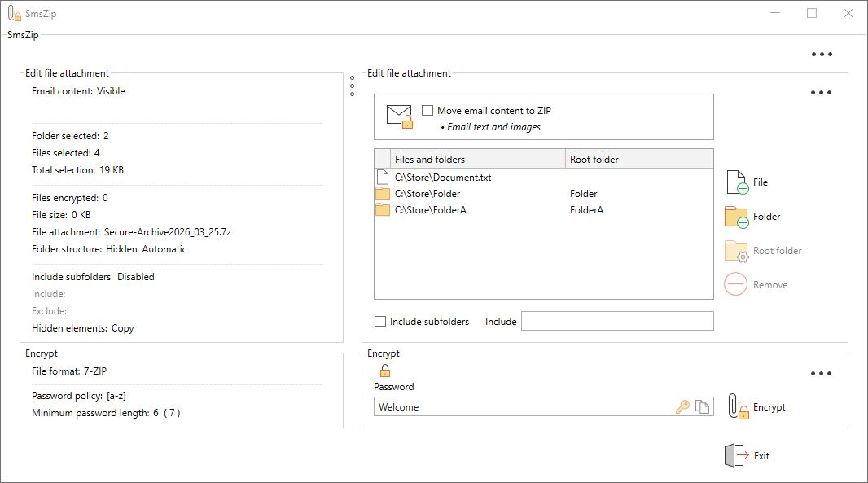Viewport: 868px width, 483px height.
Task: Select the C:\Store\Document.txt entry
Action: click(443, 178)
